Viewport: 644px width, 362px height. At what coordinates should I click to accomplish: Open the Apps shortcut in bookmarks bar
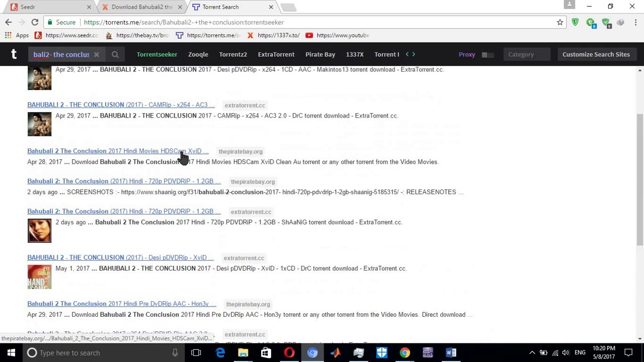[x=17, y=35]
